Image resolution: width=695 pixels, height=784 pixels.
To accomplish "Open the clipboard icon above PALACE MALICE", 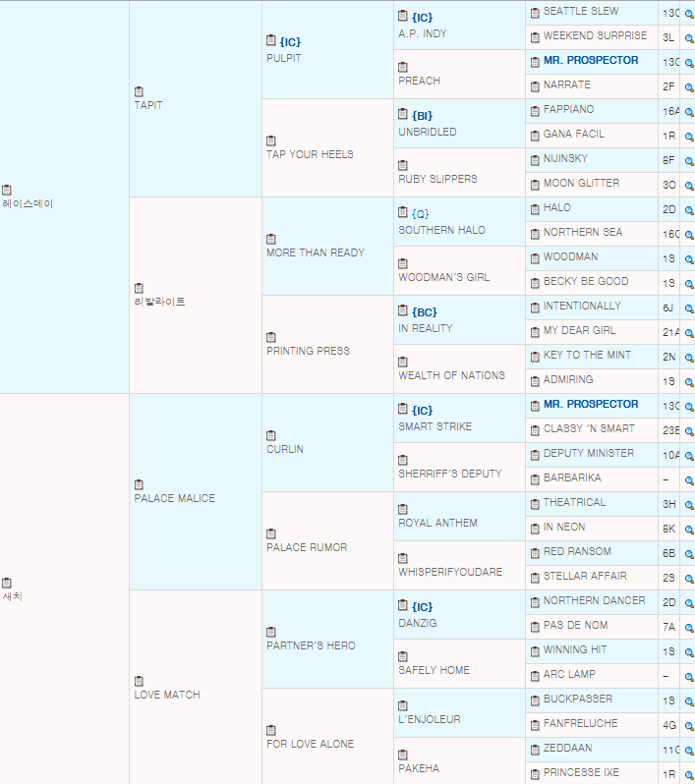I will point(139,484).
